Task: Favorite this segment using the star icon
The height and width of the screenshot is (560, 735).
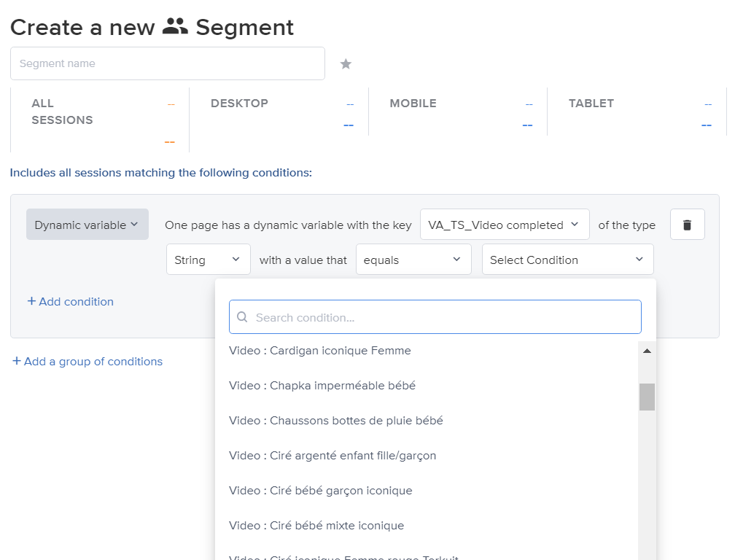Action: [345, 63]
